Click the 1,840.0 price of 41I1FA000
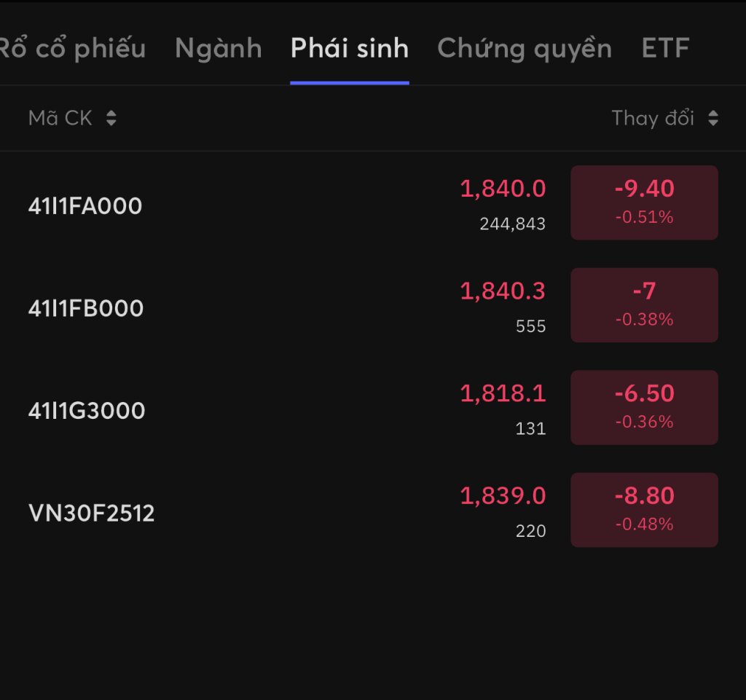This screenshot has width=746, height=700. tap(503, 189)
